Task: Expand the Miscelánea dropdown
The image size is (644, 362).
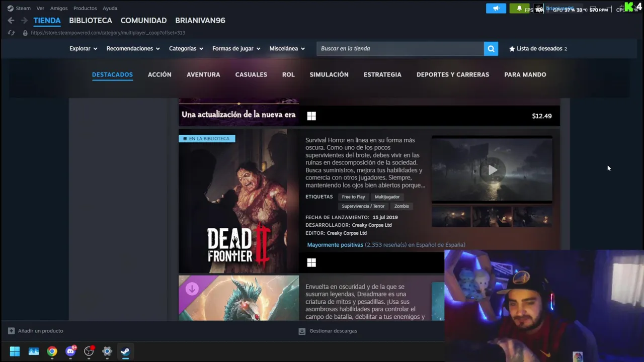Action: (x=287, y=49)
